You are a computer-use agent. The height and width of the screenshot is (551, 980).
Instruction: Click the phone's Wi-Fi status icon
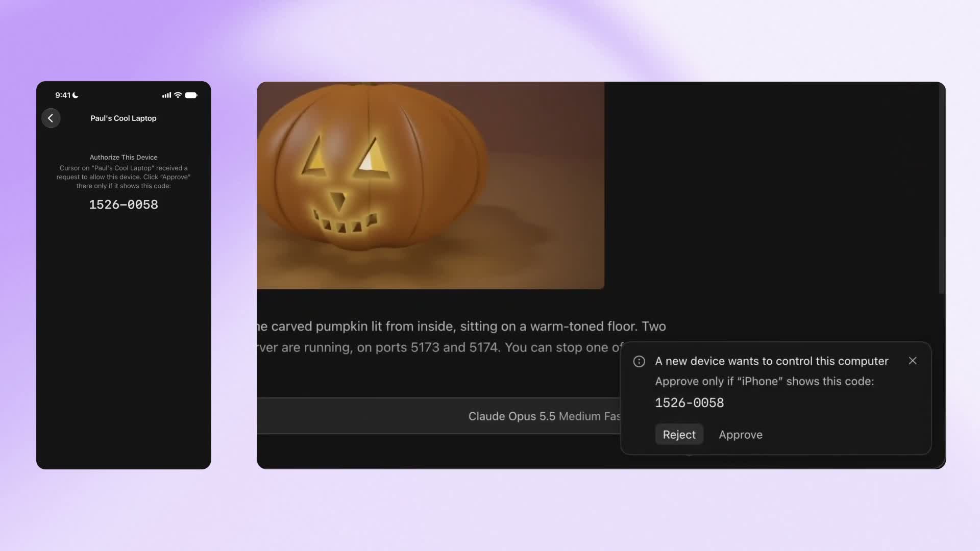(178, 95)
